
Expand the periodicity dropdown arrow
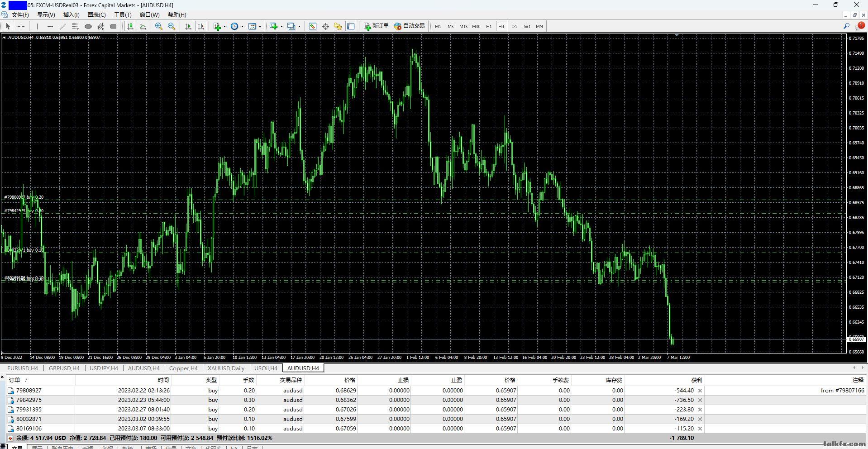242,26
